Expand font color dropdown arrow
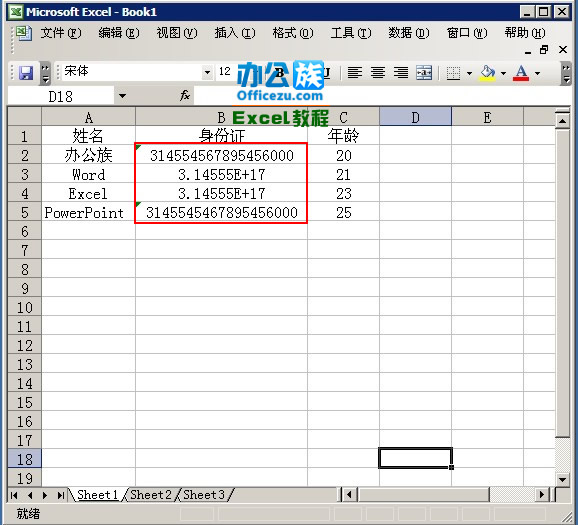 (x=538, y=73)
